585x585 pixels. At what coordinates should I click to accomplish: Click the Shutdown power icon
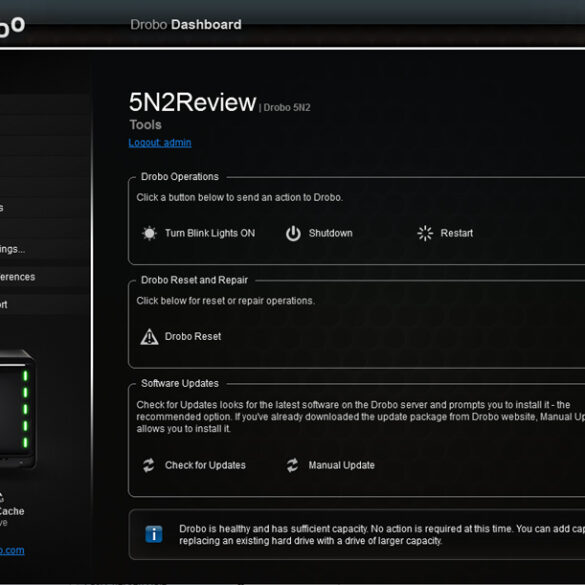click(293, 233)
